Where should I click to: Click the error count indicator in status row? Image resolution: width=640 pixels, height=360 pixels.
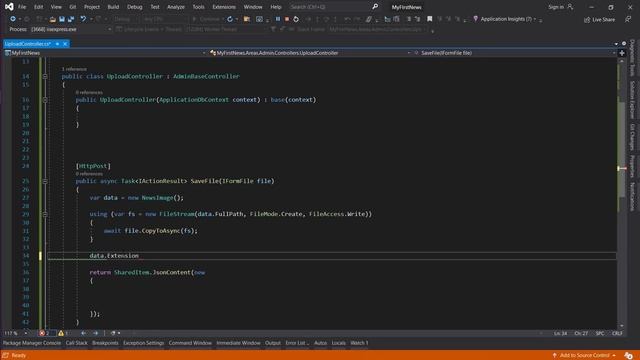(44, 333)
